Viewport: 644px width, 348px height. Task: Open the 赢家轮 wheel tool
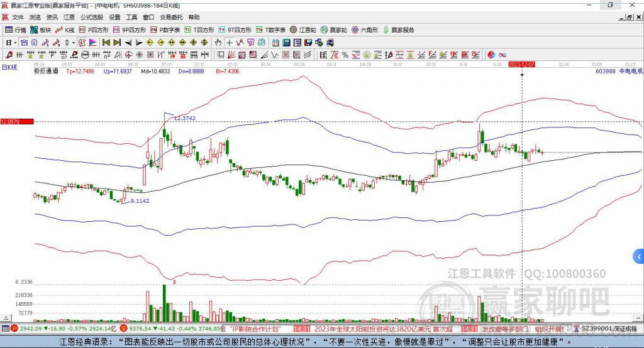[x=334, y=30]
